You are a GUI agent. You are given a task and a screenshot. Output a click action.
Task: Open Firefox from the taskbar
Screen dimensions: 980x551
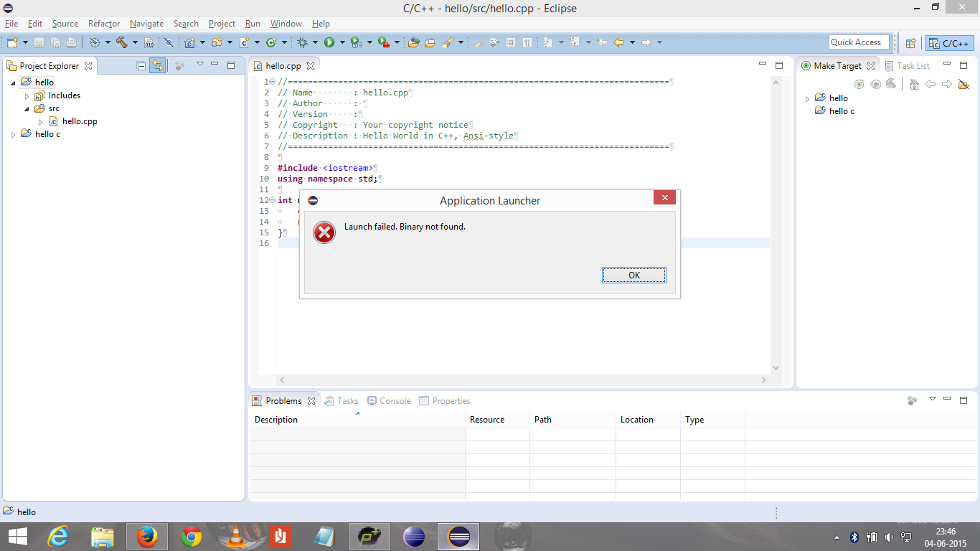[x=147, y=537]
